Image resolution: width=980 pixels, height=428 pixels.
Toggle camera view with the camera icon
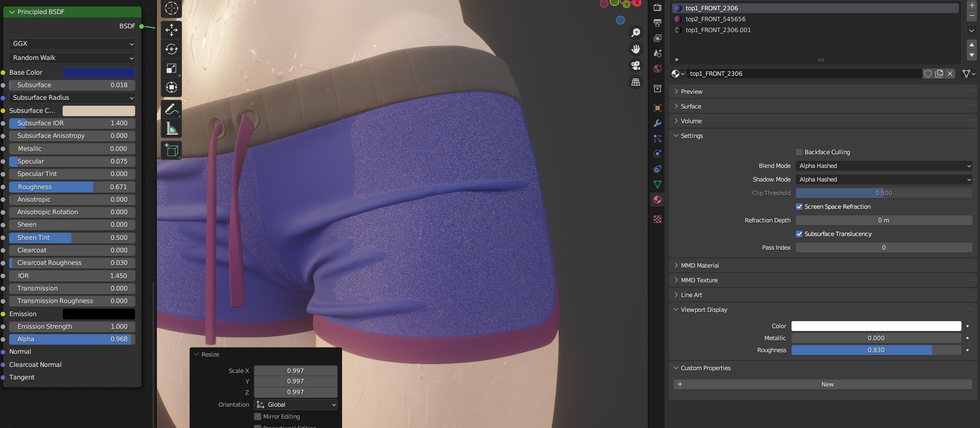pos(636,65)
